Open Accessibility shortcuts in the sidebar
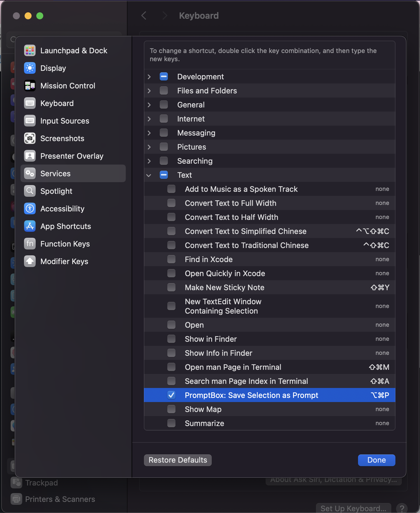Viewport: 420px width, 513px height. pos(73,208)
